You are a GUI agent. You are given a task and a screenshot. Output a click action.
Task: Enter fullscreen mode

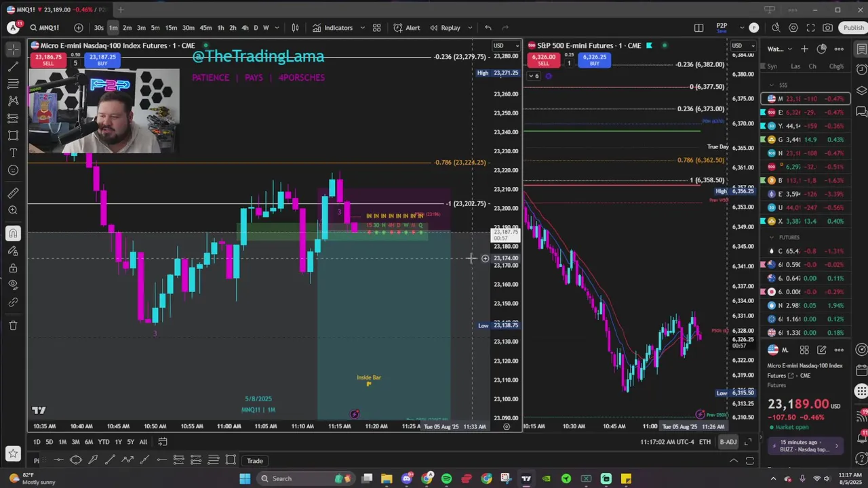(x=810, y=28)
